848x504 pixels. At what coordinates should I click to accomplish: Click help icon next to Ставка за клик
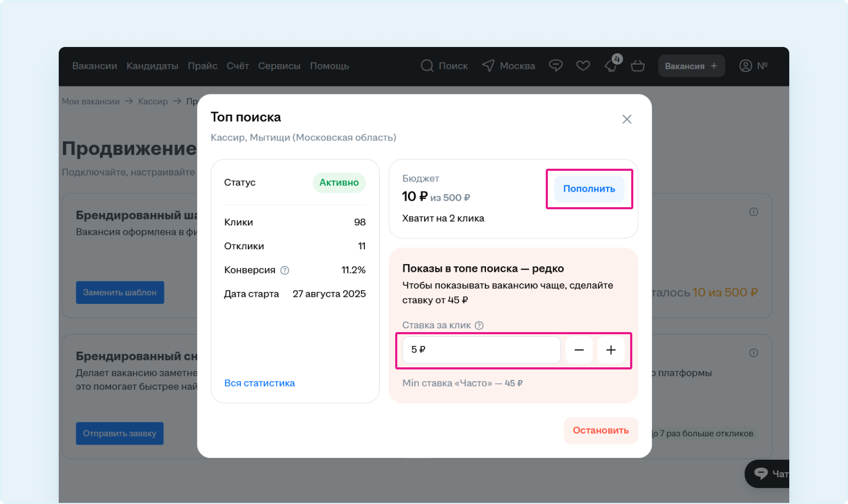(479, 325)
